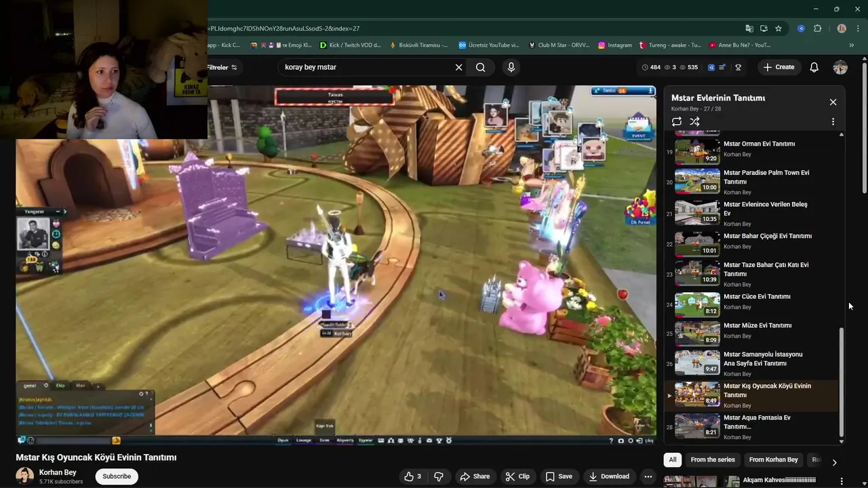868x488 pixels.
Task: Open options for Akşam Kahvesi recommended video
Action: click(842, 481)
